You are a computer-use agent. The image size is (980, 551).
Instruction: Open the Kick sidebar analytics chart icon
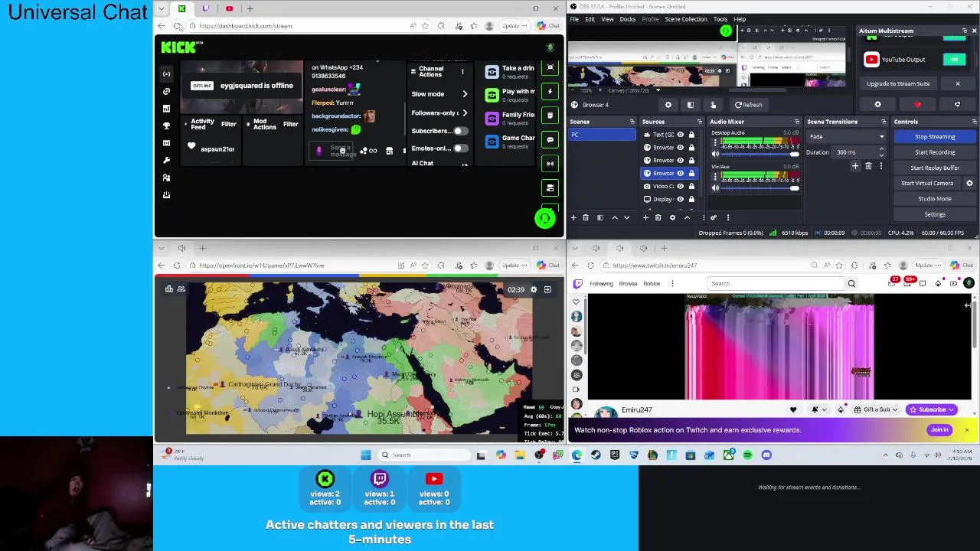point(166,109)
